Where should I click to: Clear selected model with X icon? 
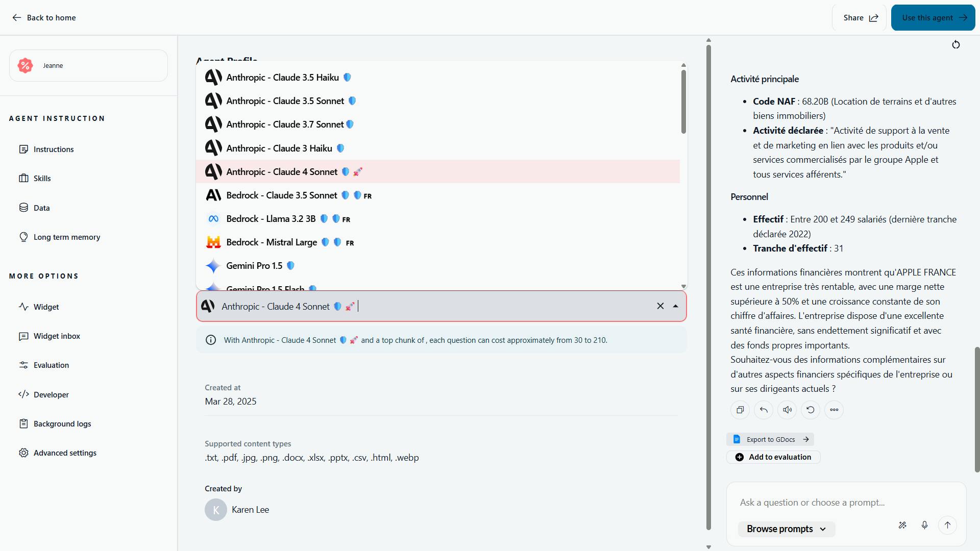pyautogui.click(x=660, y=306)
